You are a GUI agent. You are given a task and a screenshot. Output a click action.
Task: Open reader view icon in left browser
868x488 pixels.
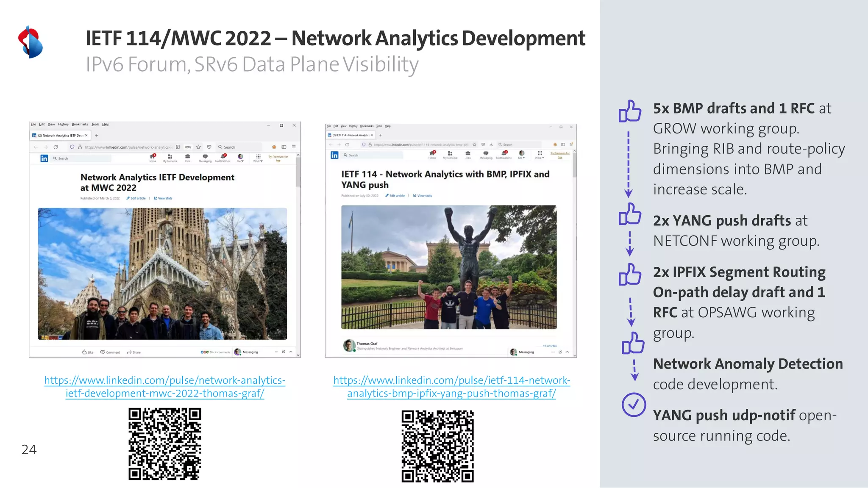[x=178, y=147]
